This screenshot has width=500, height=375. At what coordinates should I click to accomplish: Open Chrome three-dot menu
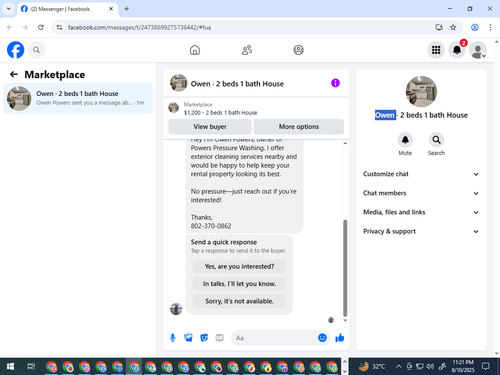tap(490, 27)
